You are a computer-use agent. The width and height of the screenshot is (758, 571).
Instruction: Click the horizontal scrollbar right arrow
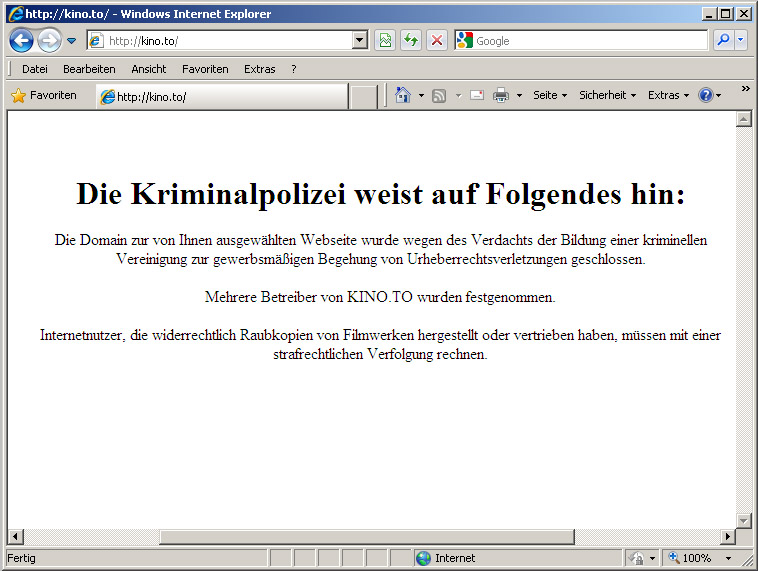click(728, 536)
